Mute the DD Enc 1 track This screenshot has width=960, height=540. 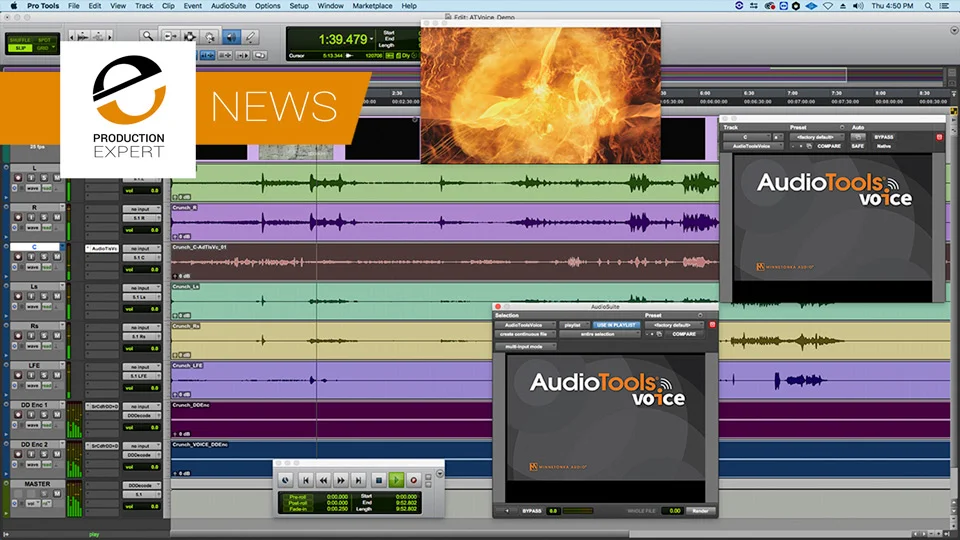pyautogui.click(x=57, y=415)
